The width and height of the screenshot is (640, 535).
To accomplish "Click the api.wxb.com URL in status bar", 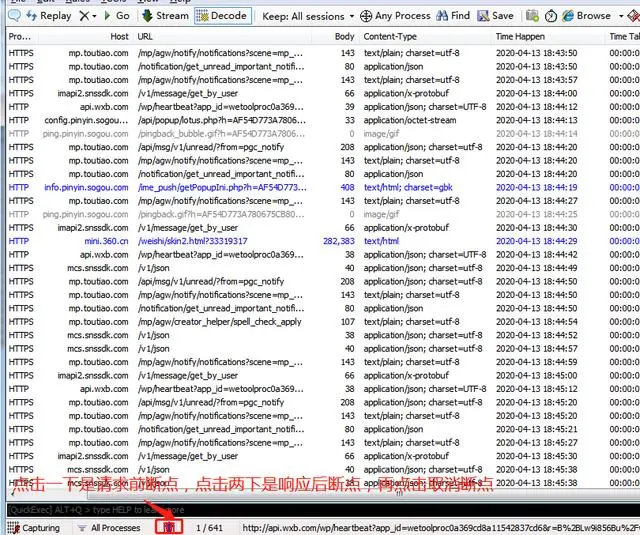I will [441, 528].
